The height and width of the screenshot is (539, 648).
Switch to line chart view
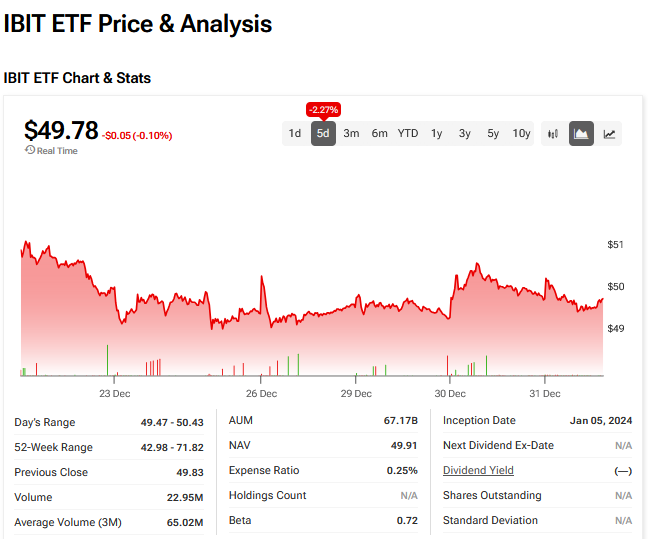point(609,133)
